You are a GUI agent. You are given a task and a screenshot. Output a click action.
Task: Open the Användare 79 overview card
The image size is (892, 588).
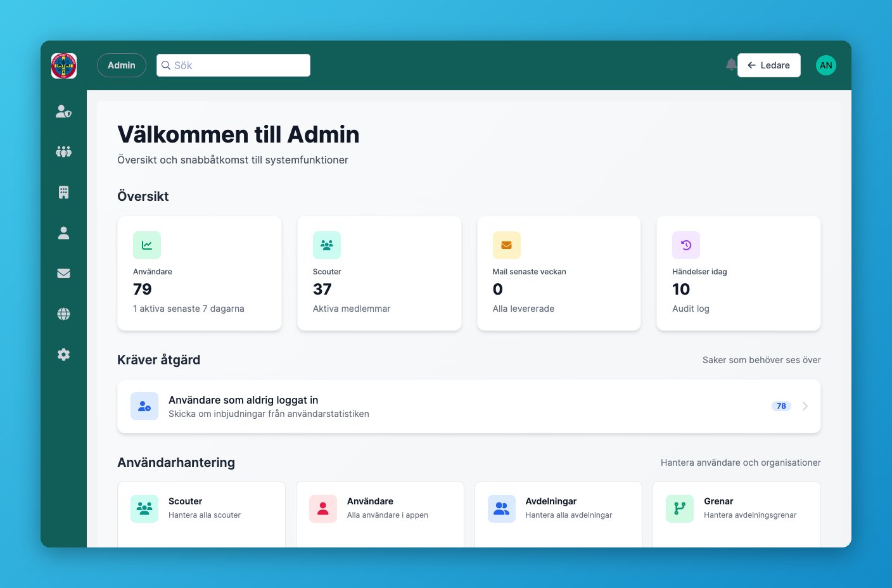click(200, 273)
